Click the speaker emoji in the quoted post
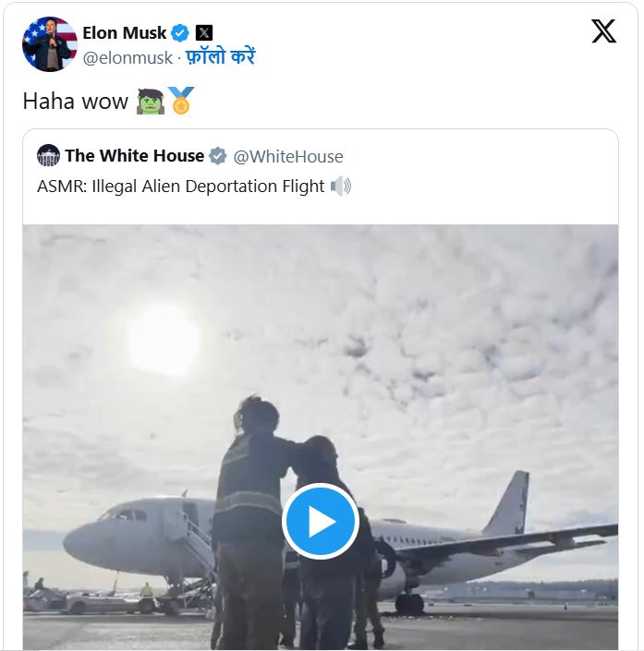Viewport: 644px width, 651px height. 341,187
